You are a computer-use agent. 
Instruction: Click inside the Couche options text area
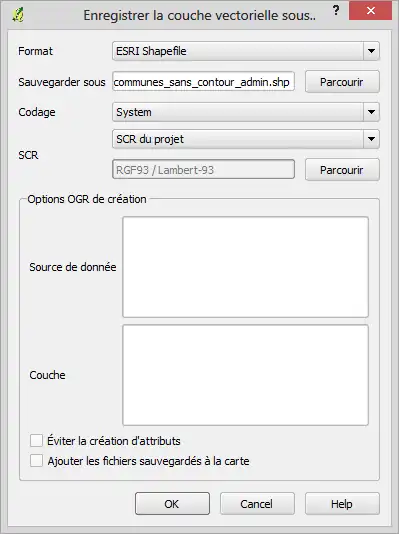tap(245, 375)
